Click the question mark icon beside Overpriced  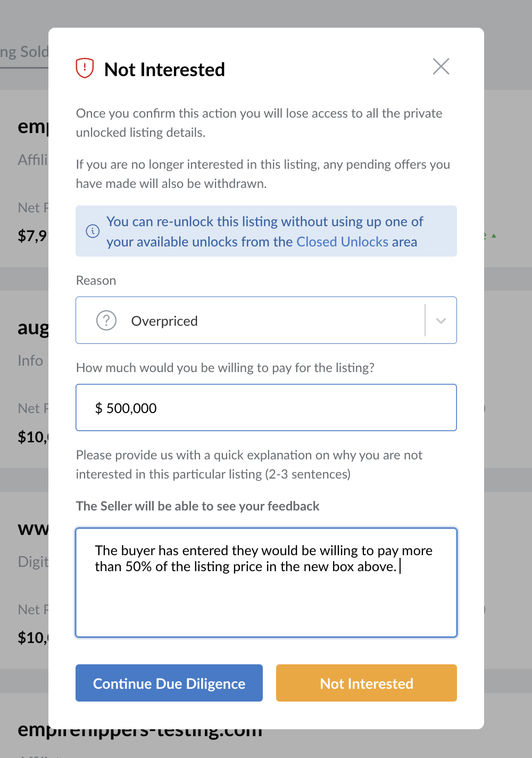pyautogui.click(x=106, y=320)
